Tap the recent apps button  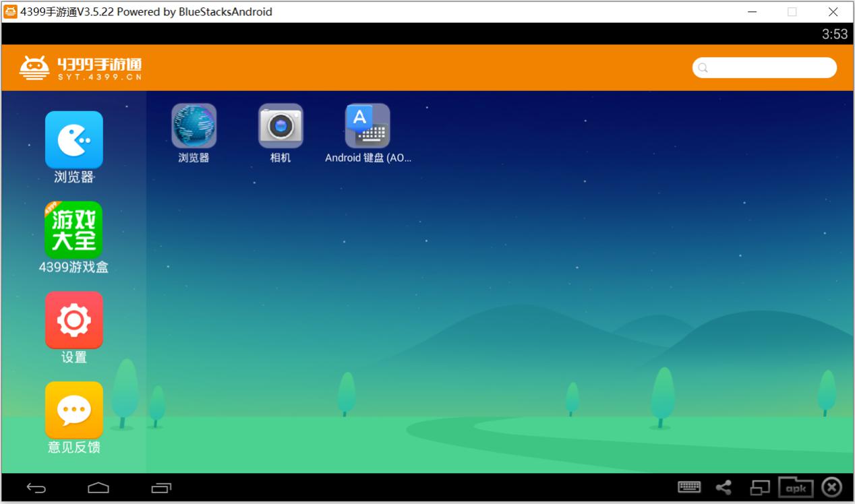(161, 488)
